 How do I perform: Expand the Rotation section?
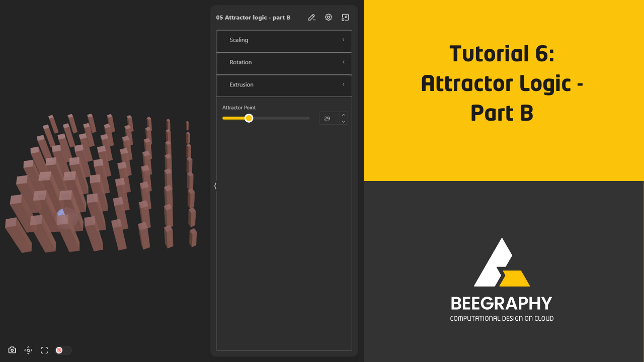click(x=344, y=62)
